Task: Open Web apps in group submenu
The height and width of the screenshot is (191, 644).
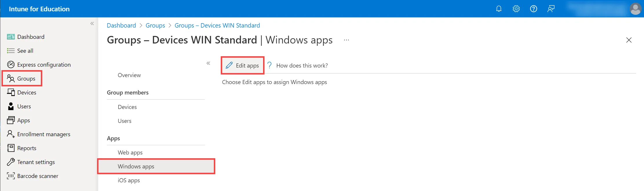Action: point(130,152)
